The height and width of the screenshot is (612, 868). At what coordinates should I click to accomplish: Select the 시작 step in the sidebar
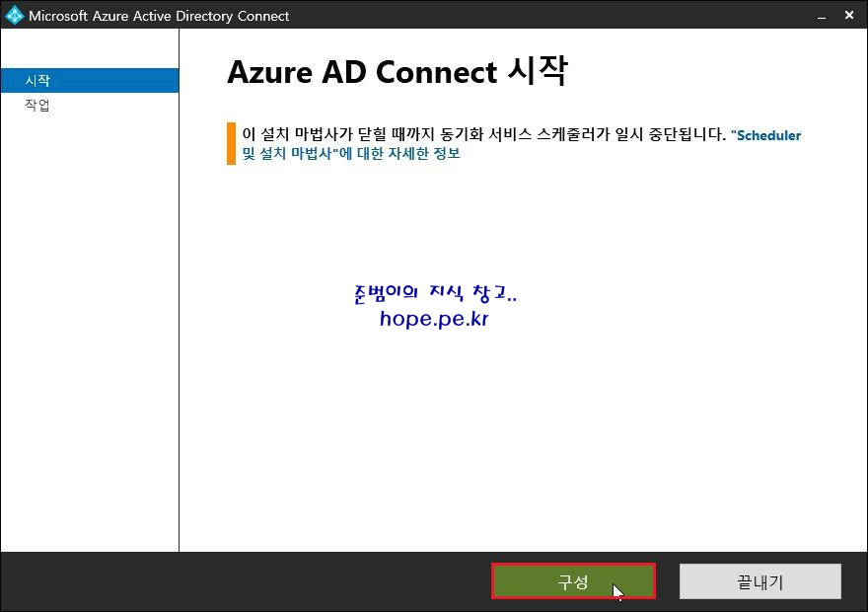pyautogui.click(x=90, y=80)
